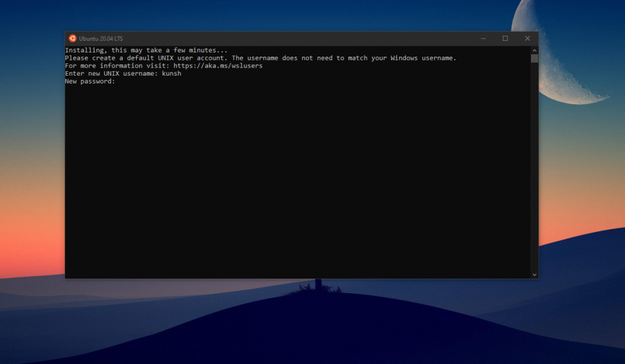Image resolution: width=625 pixels, height=364 pixels.
Task: Click the 'Ubuntu 20.04 LTS' window title
Action: pyautogui.click(x=101, y=38)
